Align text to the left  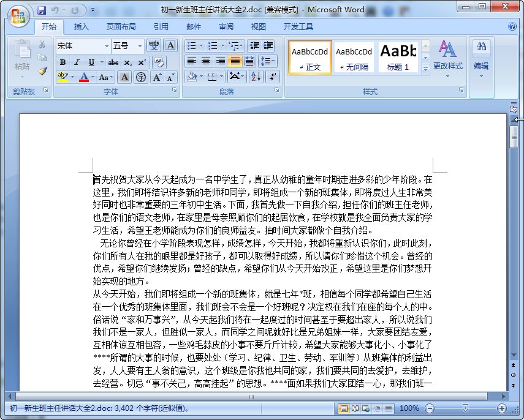click(x=191, y=61)
